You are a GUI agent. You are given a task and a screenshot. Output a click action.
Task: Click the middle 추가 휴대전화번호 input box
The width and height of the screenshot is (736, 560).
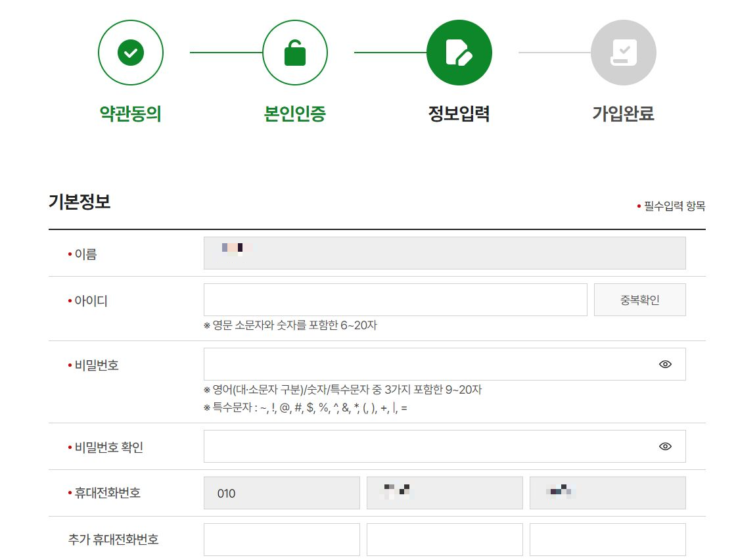pyautogui.click(x=444, y=539)
